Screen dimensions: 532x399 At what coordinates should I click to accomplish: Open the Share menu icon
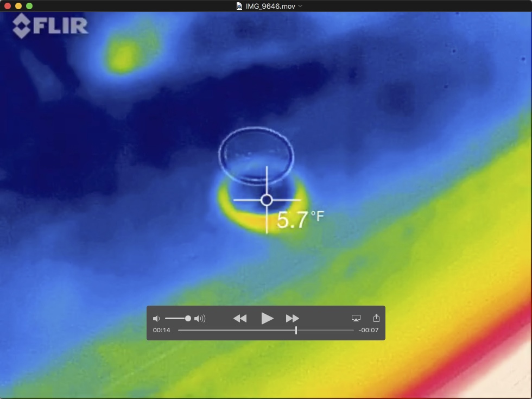pos(377,318)
